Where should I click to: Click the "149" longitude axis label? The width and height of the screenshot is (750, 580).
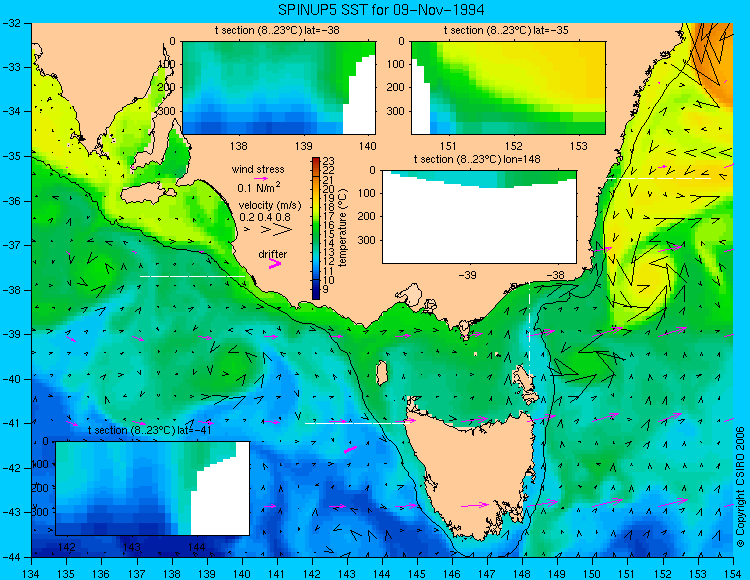tap(557, 574)
